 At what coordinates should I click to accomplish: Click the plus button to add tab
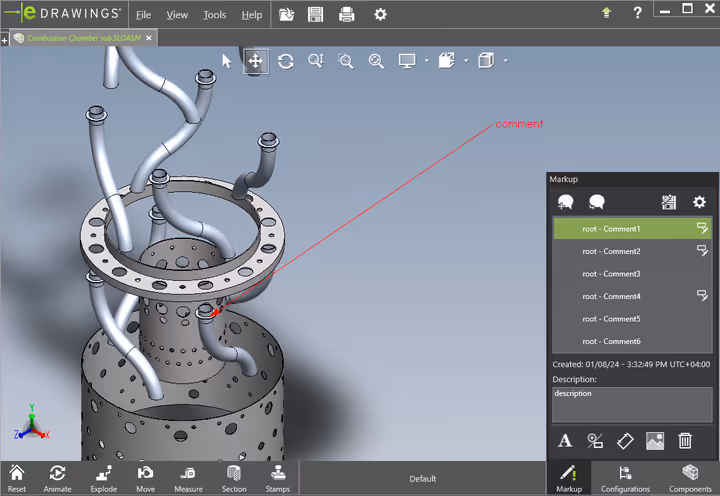[x=4, y=40]
